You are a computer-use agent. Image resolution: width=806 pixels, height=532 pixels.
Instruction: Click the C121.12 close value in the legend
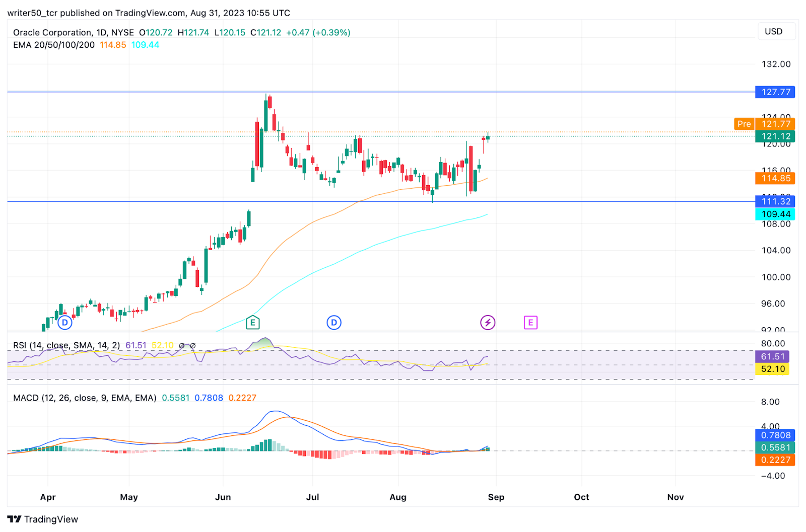[x=266, y=32]
